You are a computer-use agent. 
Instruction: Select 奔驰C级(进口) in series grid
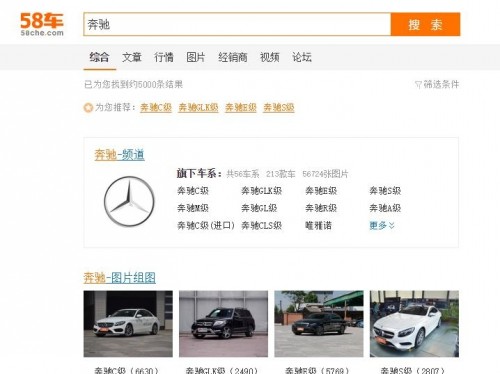206,226
